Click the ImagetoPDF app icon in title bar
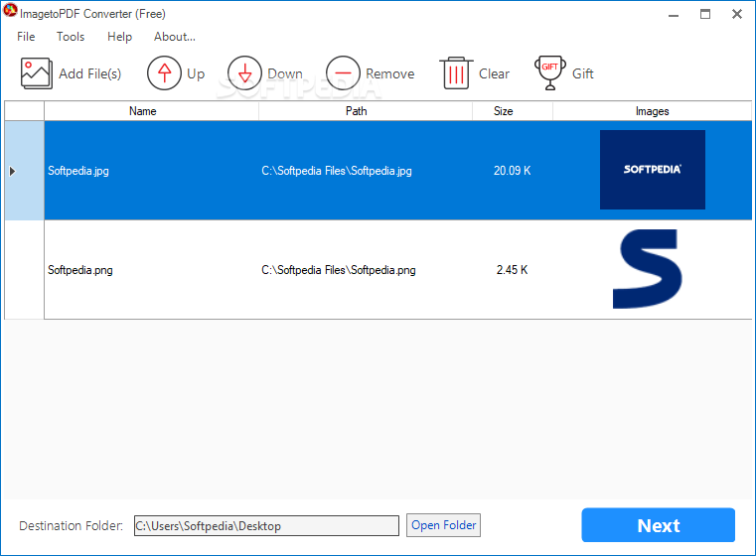 click(x=10, y=10)
